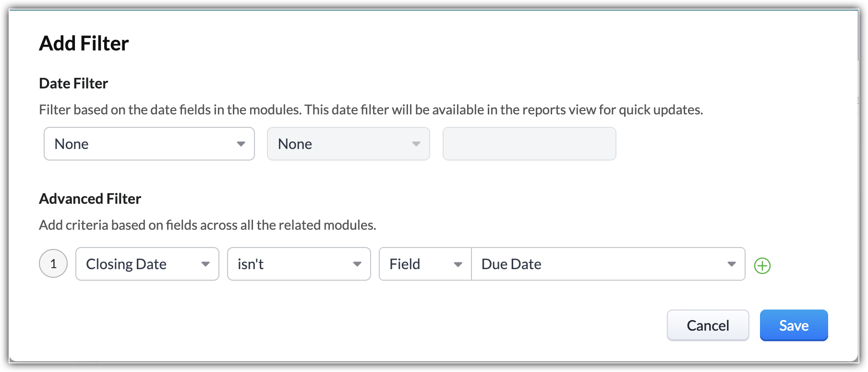This screenshot has height=372, width=868.
Task: Add another criteria row with green plus icon
Action: [762, 265]
